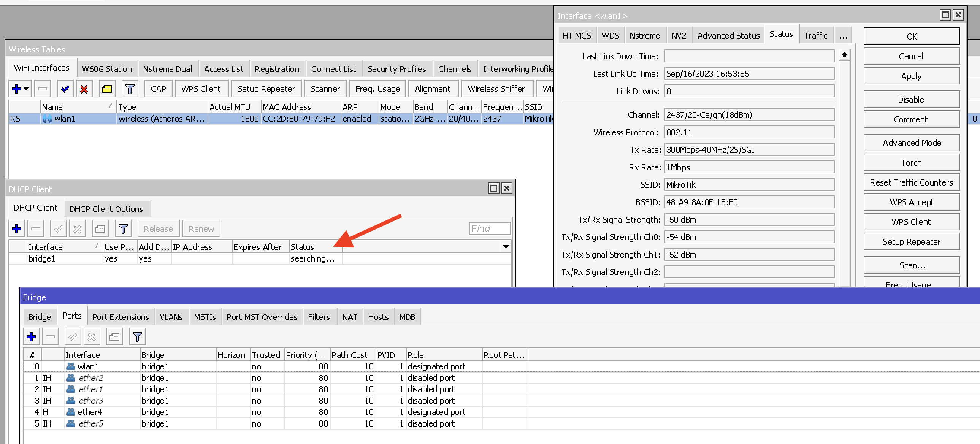Click the enable checkmark icon in Bridge window
This screenshot has width=980, height=444.
(x=73, y=337)
